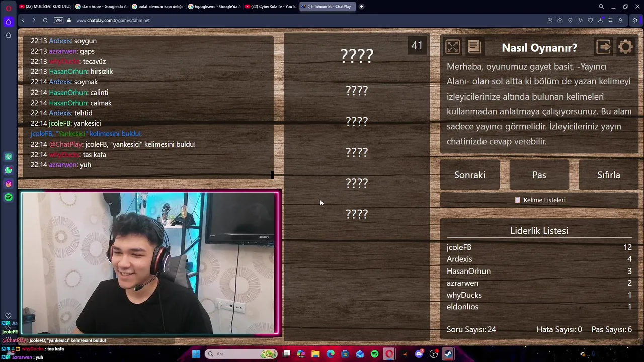
Task: Click the Opera home sidebar icon
Action: 8,22
